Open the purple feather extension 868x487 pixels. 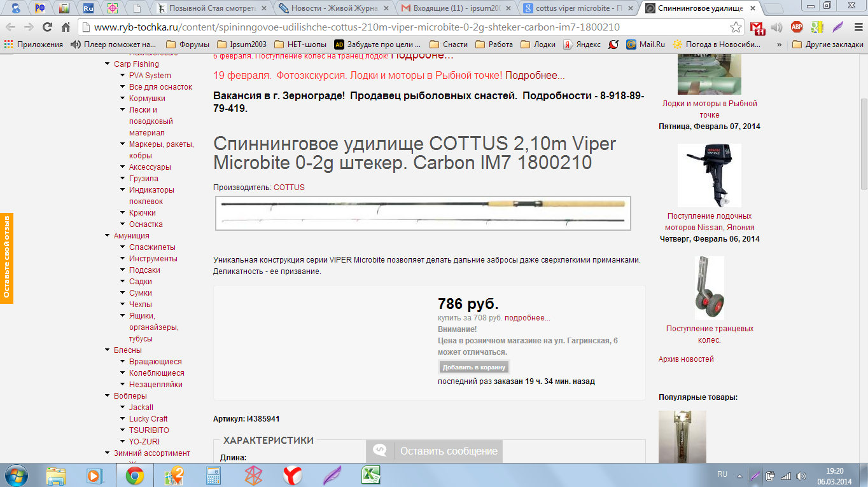pyautogui.click(x=837, y=27)
